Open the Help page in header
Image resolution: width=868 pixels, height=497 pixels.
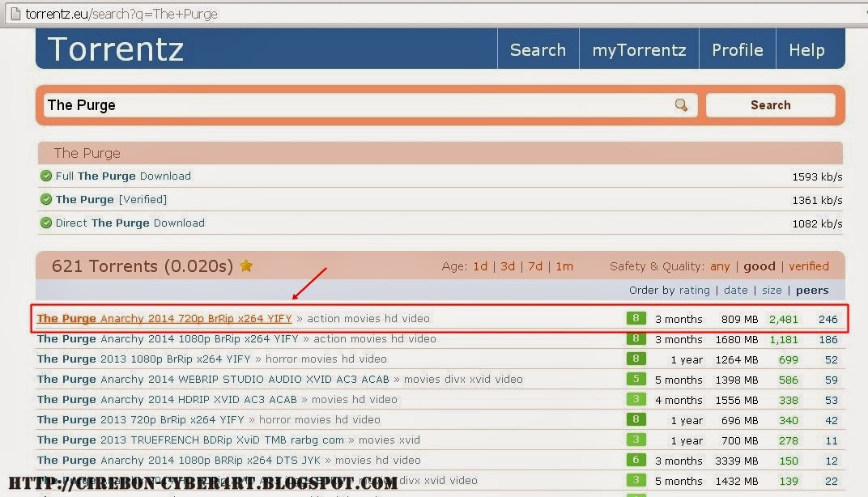click(x=806, y=50)
